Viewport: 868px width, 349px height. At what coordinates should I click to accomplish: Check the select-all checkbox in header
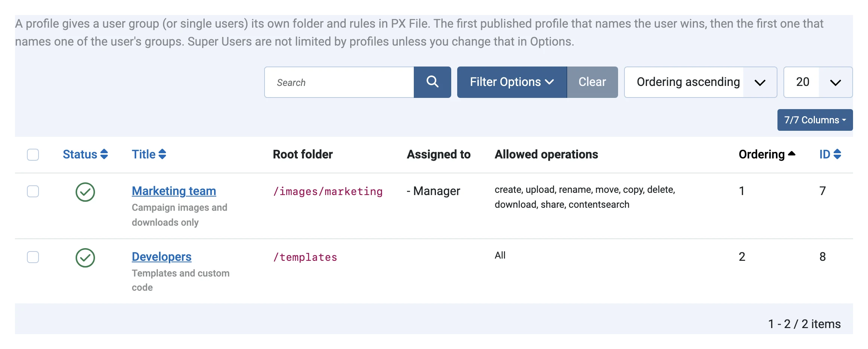(33, 155)
